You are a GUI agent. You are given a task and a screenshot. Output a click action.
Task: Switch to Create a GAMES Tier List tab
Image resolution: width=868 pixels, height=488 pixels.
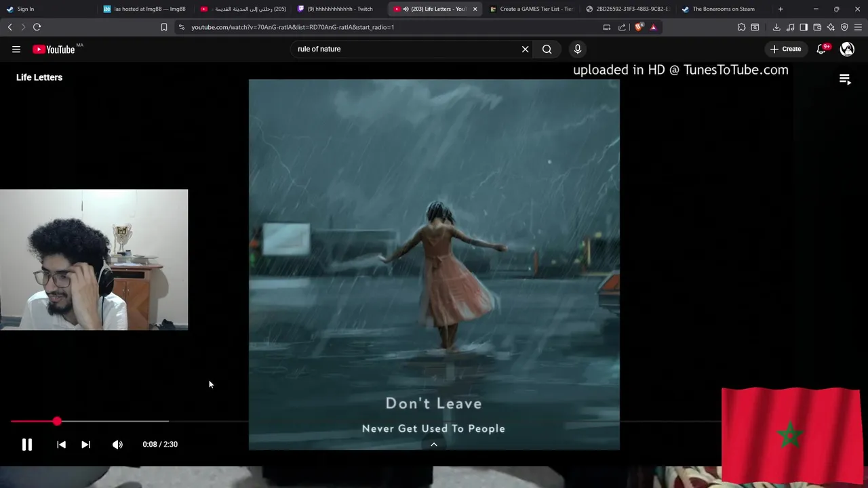(x=532, y=9)
